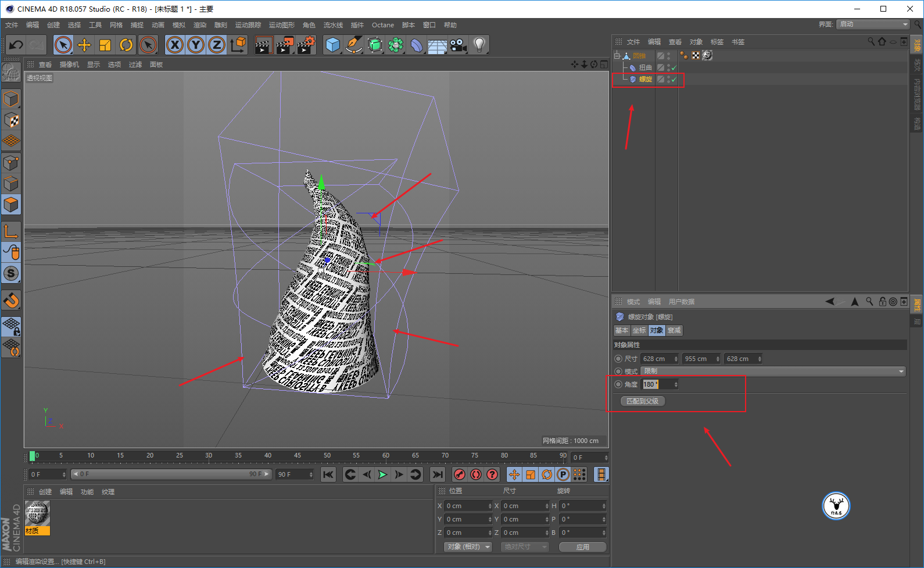Click the axis L-shaped icon in left toolbar
The height and width of the screenshot is (568, 924).
(x=11, y=231)
